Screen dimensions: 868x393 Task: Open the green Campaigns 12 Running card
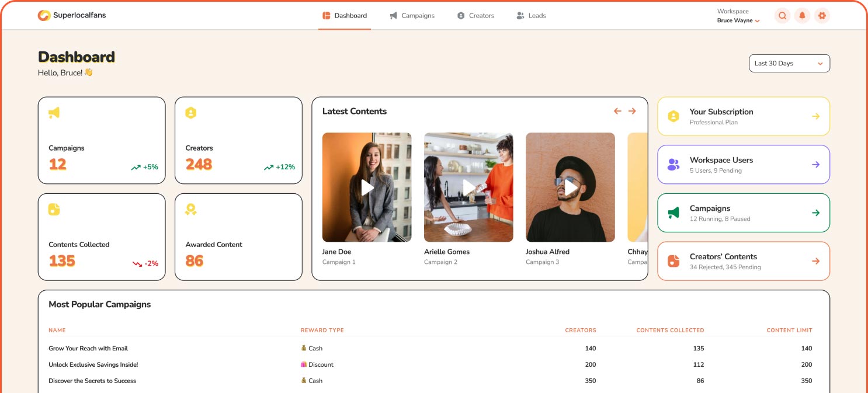743,213
